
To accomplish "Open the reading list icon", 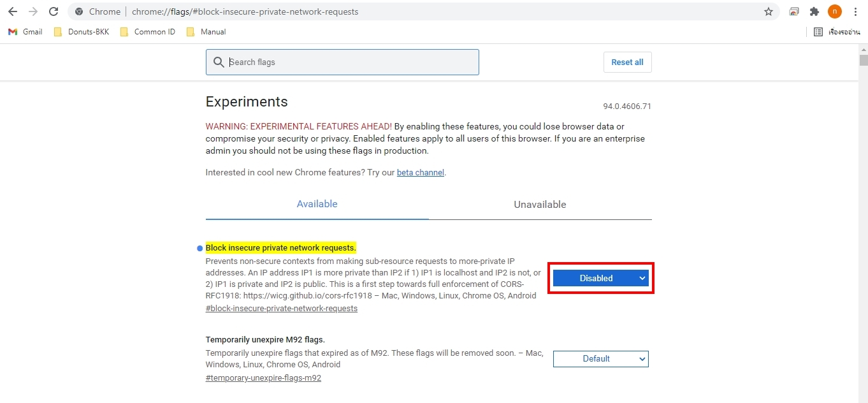I will tap(818, 32).
